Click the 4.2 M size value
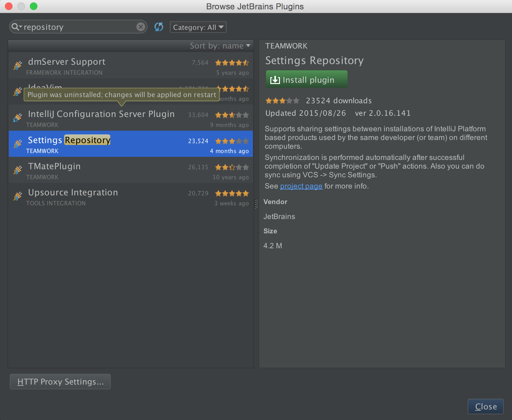 (x=273, y=246)
